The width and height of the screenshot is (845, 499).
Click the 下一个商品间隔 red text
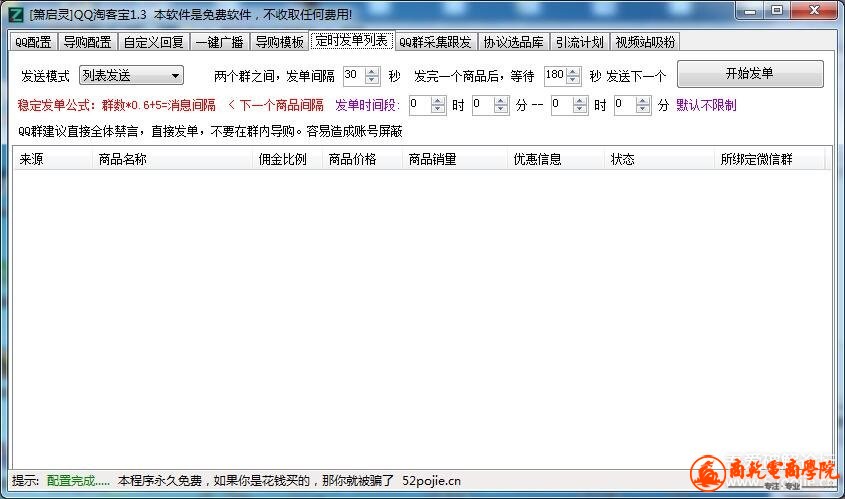281,105
